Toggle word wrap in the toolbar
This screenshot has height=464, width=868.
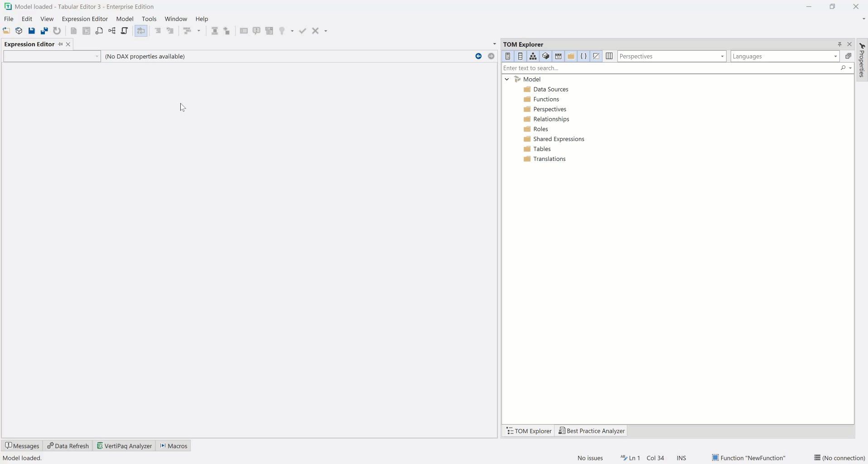click(x=141, y=31)
